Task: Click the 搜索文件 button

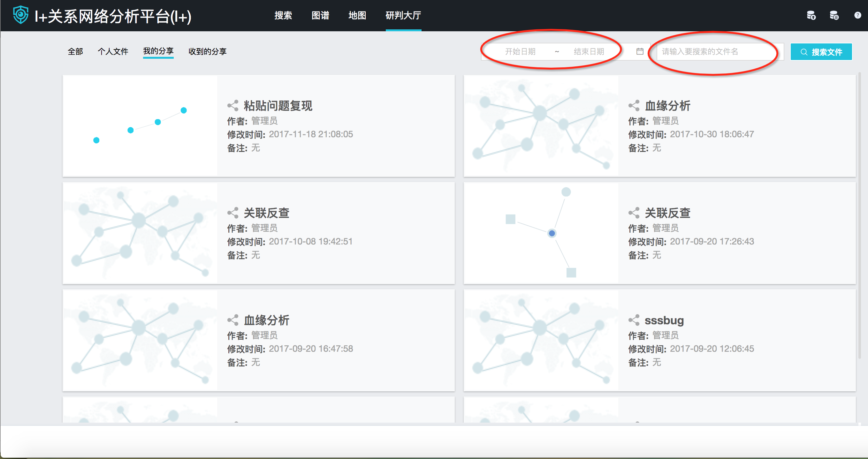Action: pos(821,52)
